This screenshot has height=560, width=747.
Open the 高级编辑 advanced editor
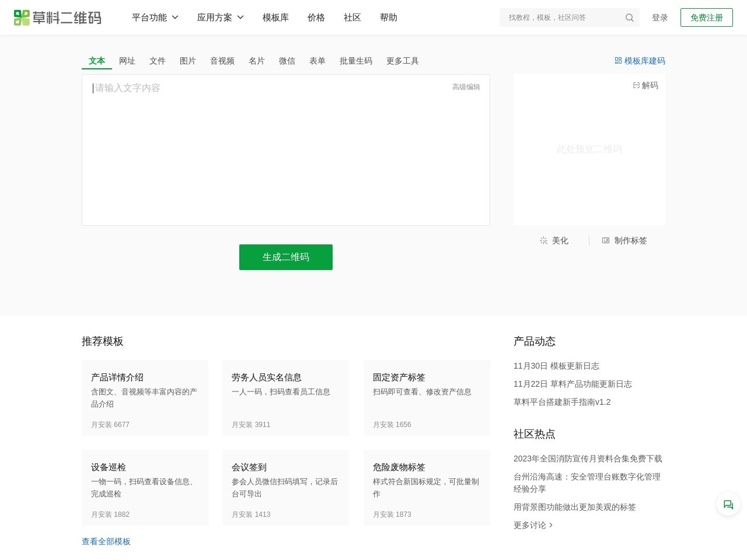point(466,86)
